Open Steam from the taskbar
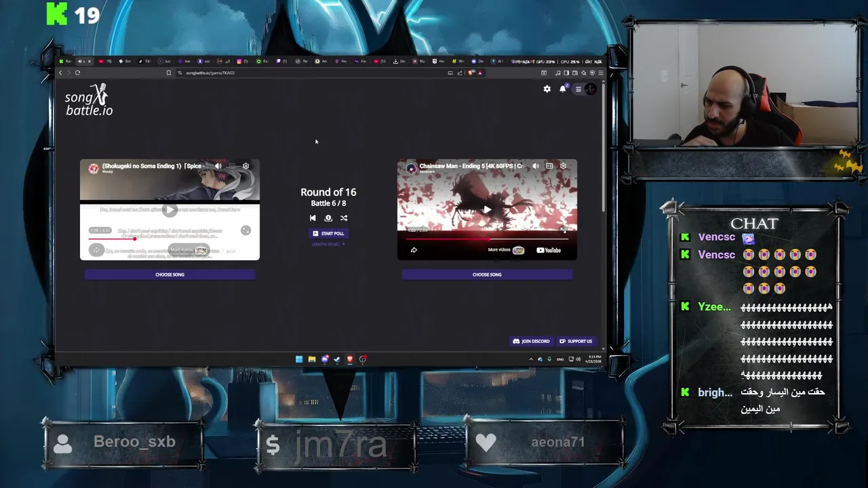 click(337, 359)
